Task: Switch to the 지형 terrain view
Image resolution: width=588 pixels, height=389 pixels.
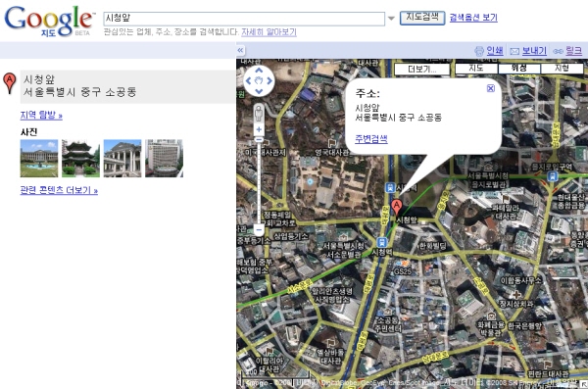Action: coord(562,69)
